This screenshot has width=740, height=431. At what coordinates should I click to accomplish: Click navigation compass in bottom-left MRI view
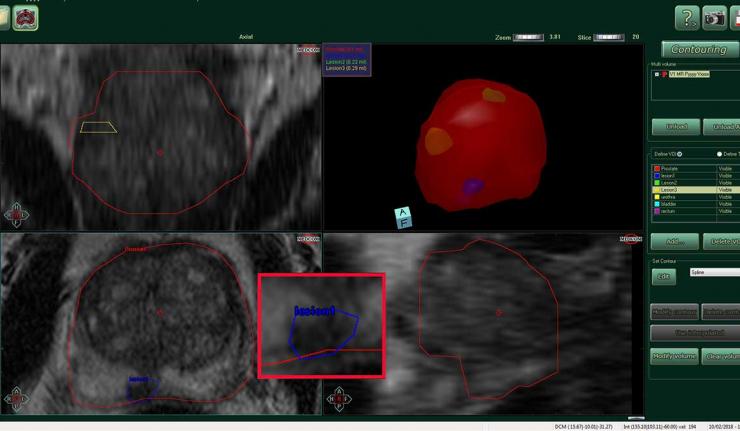16,399
